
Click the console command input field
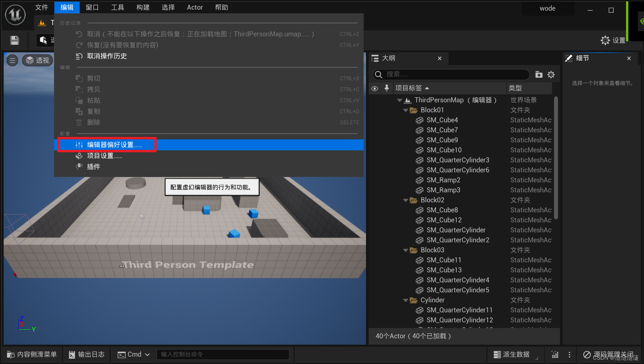point(223,354)
